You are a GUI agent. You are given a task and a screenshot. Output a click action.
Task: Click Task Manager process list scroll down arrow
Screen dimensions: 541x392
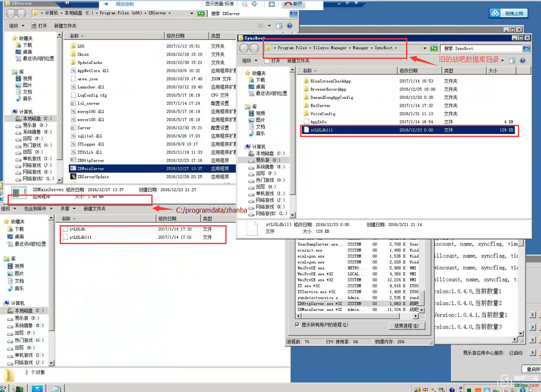click(422, 310)
